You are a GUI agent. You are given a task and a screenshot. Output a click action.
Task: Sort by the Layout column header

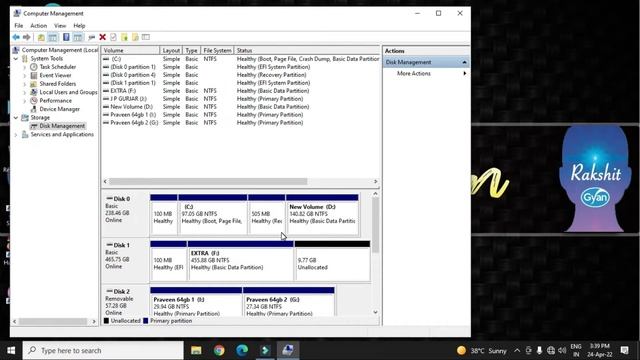[x=171, y=50]
